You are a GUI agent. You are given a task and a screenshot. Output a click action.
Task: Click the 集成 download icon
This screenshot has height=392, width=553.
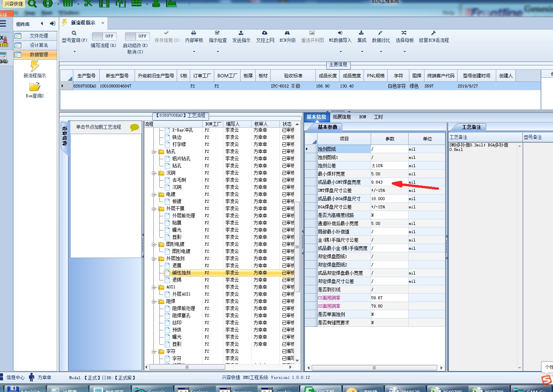(x=361, y=33)
